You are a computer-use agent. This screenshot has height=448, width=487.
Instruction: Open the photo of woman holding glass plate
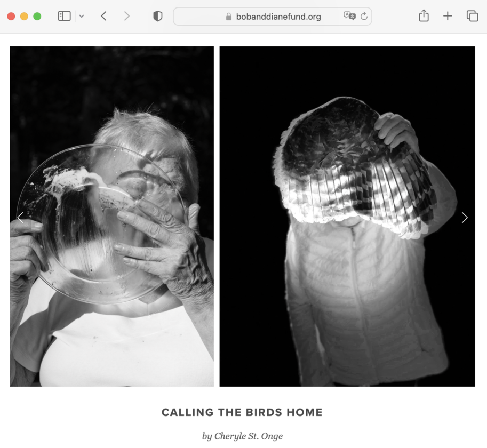112,217
